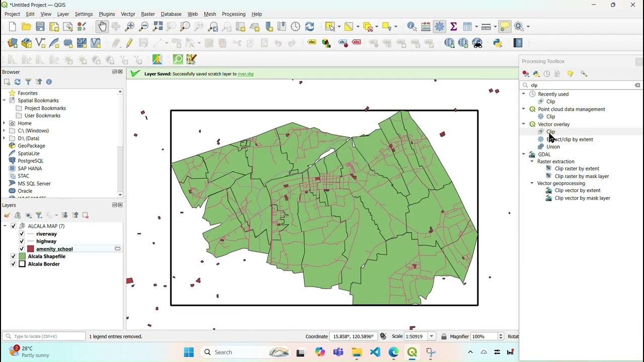The image size is (644, 362).
Task: Toggle Alcala Border layer visibility
Action: click(14, 264)
